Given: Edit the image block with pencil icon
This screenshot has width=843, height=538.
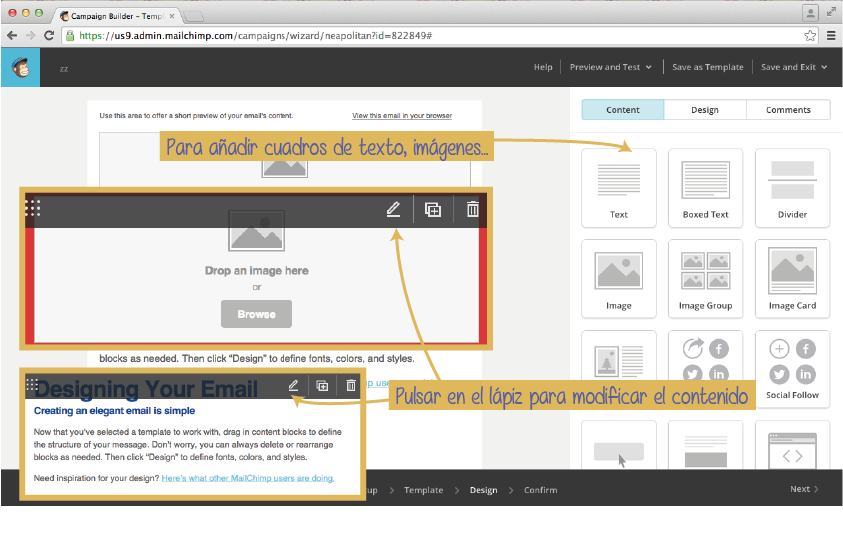Looking at the screenshot, I should [x=394, y=209].
